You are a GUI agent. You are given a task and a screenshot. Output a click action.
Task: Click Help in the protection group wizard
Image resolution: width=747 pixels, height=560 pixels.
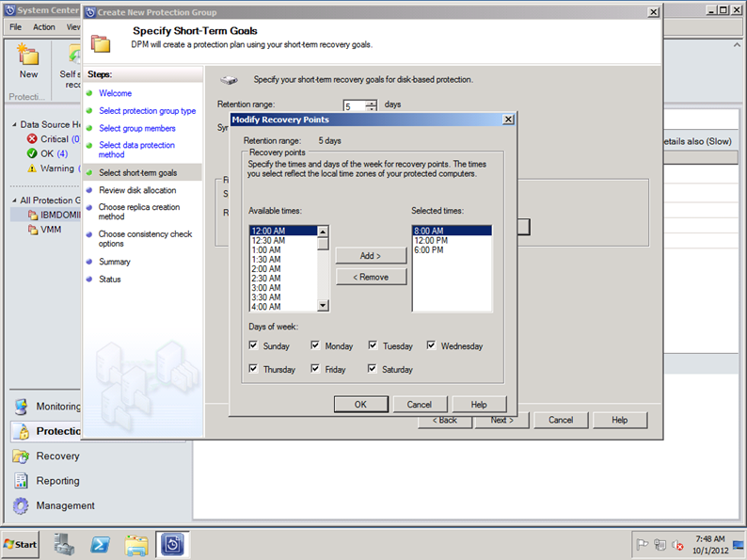click(620, 420)
